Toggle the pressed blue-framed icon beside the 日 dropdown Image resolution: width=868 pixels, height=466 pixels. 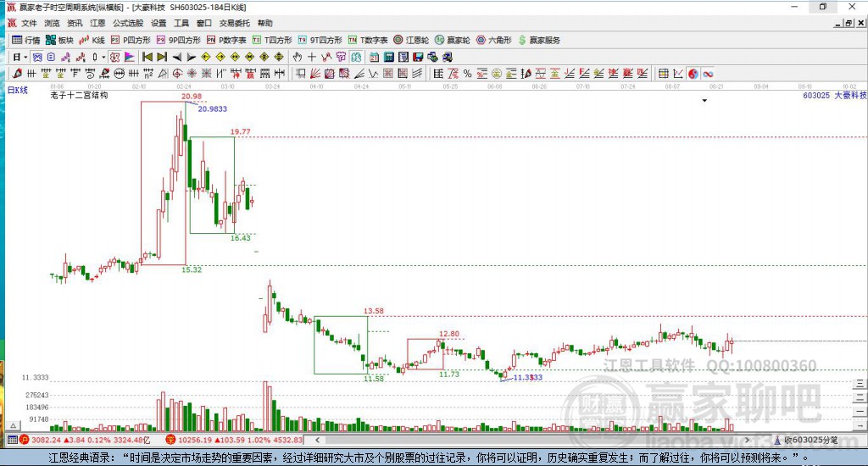pyautogui.click(x=37, y=57)
